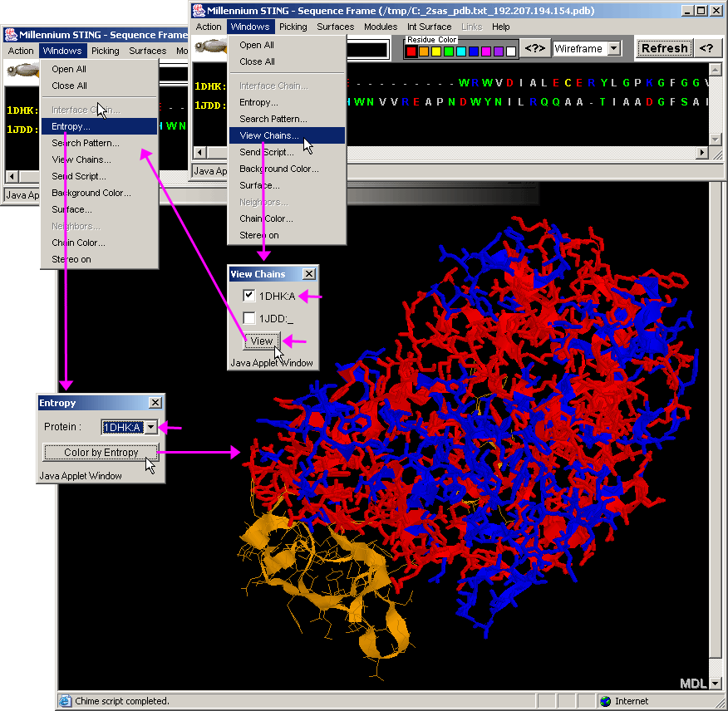Select Close All in the front window's menu

tap(287, 61)
